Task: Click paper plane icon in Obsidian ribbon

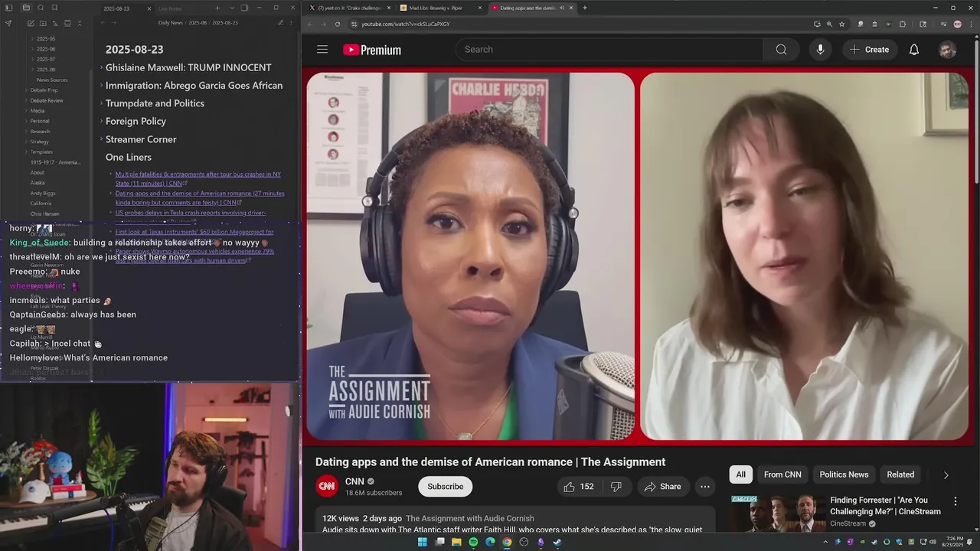Action: pyautogui.click(x=8, y=23)
